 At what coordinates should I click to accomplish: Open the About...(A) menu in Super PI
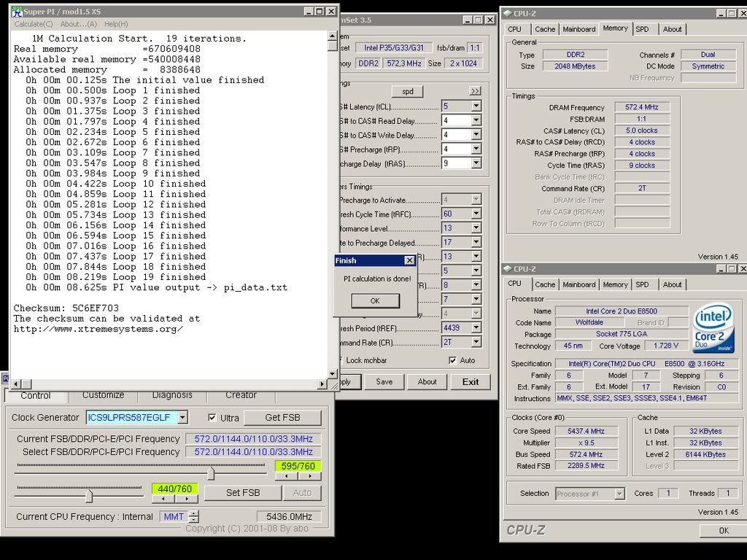point(79,24)
